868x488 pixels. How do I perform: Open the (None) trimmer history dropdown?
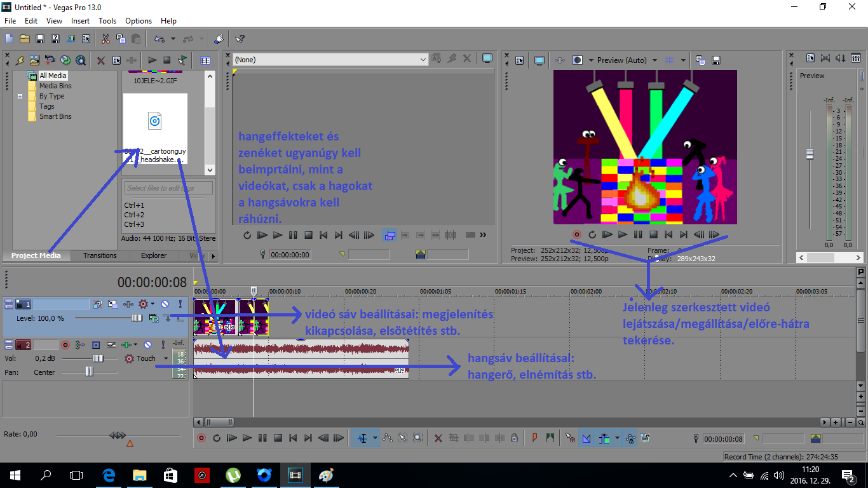[x=424, y=60]
